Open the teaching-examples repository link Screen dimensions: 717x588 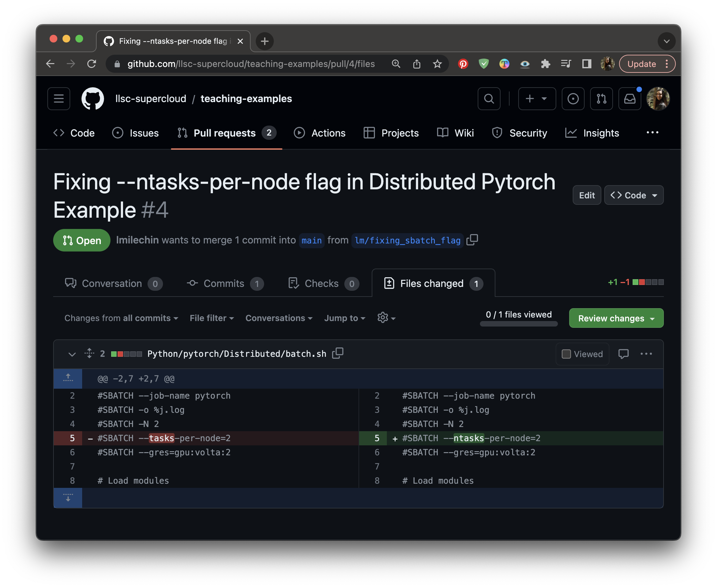[246, 99]
